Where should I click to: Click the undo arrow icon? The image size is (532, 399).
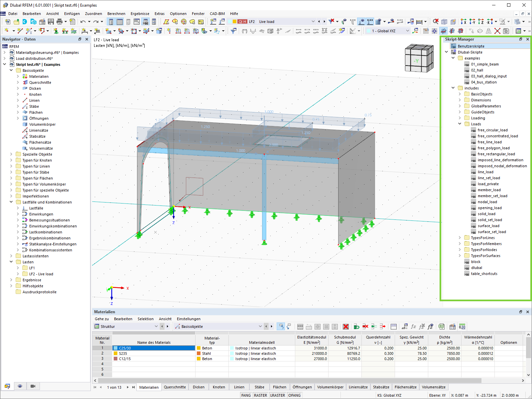pos(83,22)
